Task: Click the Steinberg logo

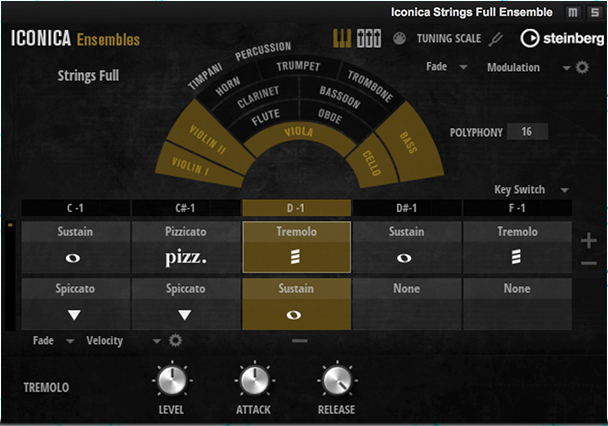Action: click(x=562, y=38)
